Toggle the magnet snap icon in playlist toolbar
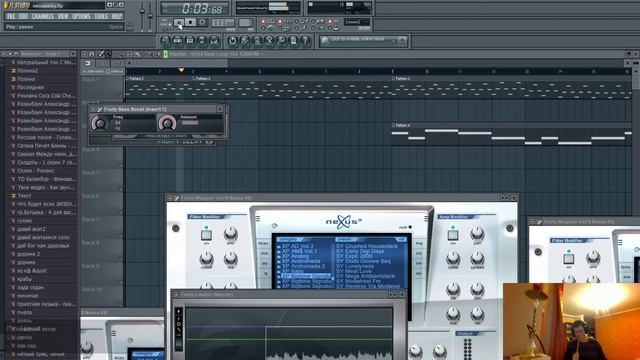 click(x=92, y=54)
